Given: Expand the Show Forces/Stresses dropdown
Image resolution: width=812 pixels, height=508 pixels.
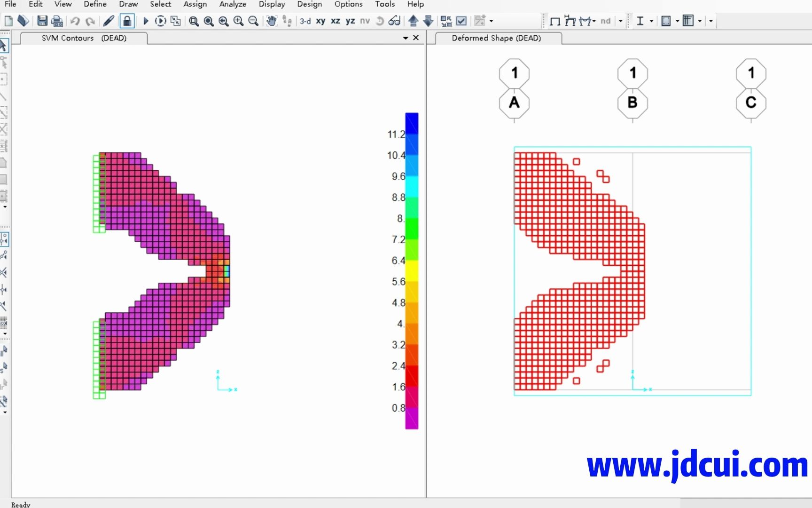Looking at the screenshot, I should pos(594,21).
